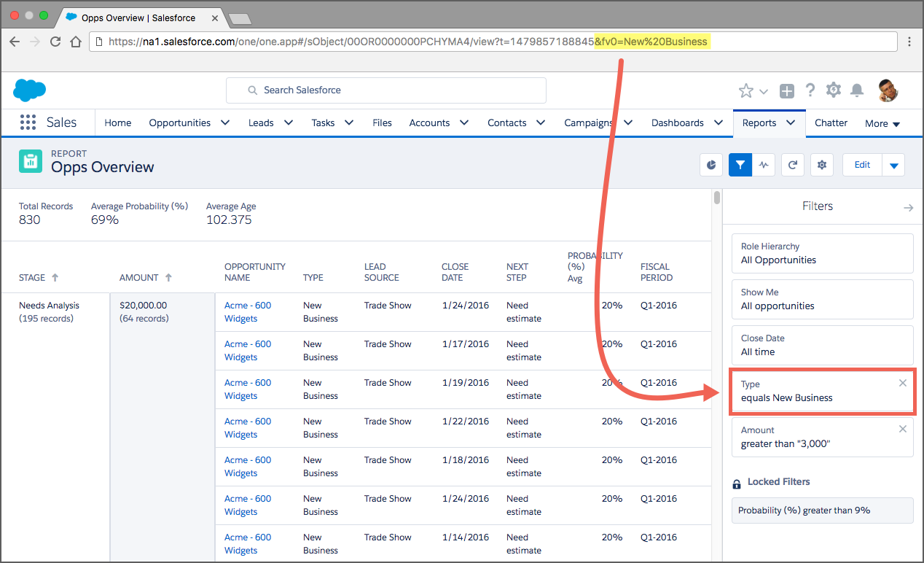The height and width of the screenshot is (563, 924).
Task: Open the favorites list dropdown arrow
Action: pyautogui.click(x=764, y=91)
